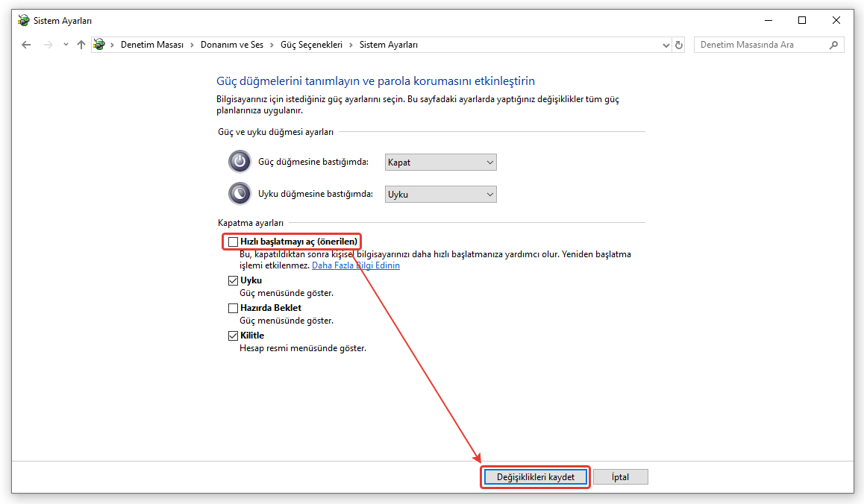Click the up-level arrow icon
The image size is (864, 504).
coord(81,45)
